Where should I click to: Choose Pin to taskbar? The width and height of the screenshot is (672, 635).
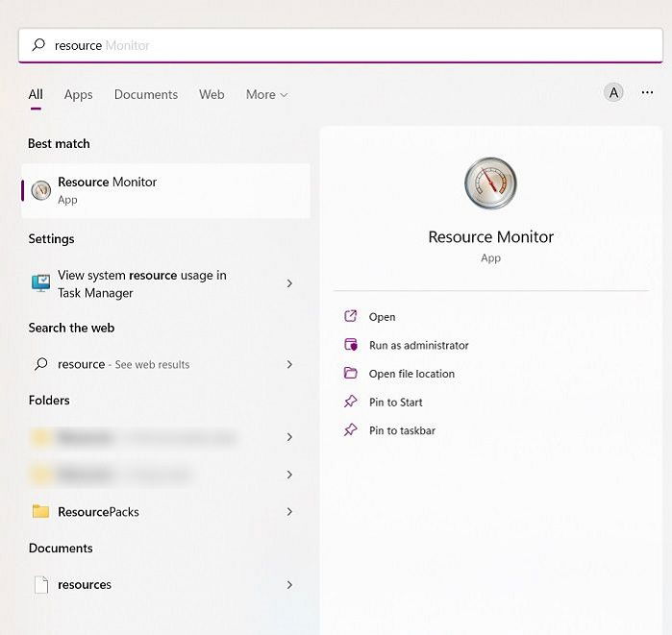pyautogui.click(x=402, y=430)
